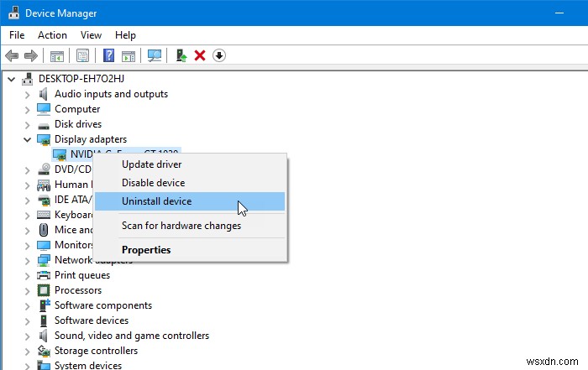
Task: Click the Storage controllers icon
Action: click(44, 351)
